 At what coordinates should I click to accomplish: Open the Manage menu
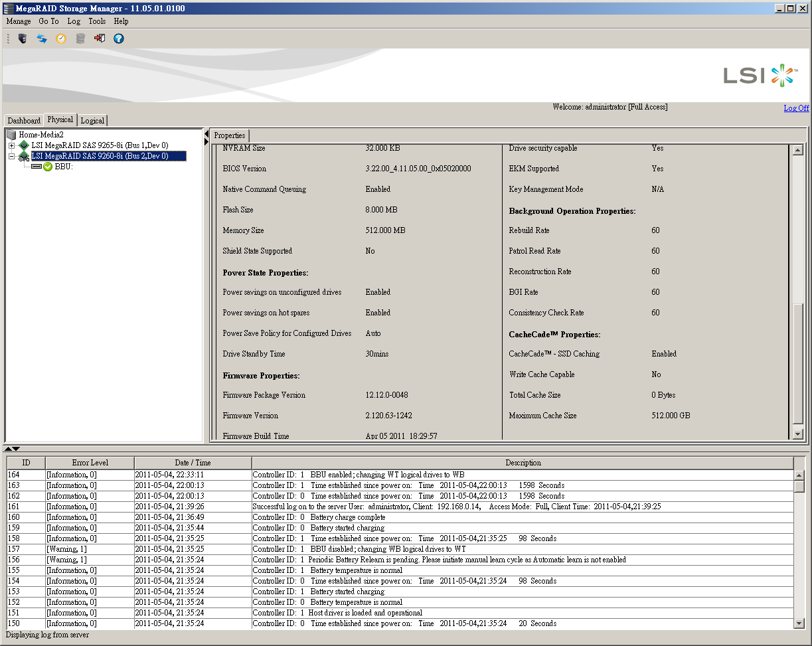(19, 21)
